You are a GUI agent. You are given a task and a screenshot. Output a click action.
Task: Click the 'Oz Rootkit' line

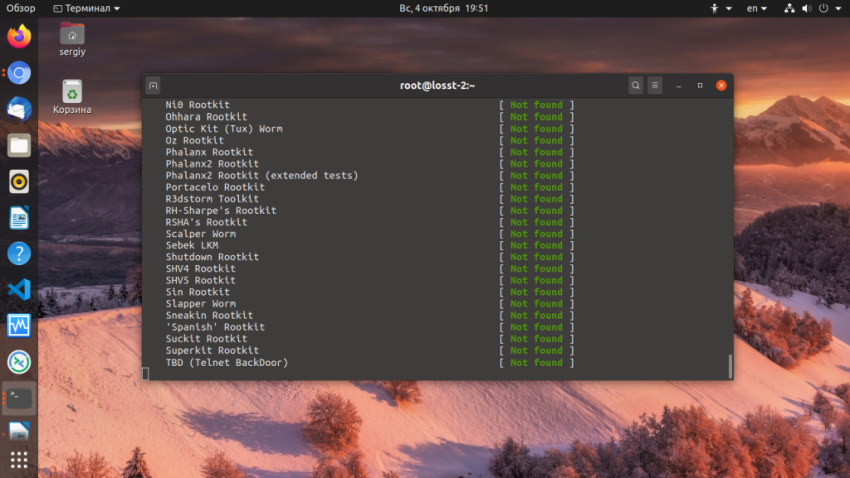click(195, 140)
